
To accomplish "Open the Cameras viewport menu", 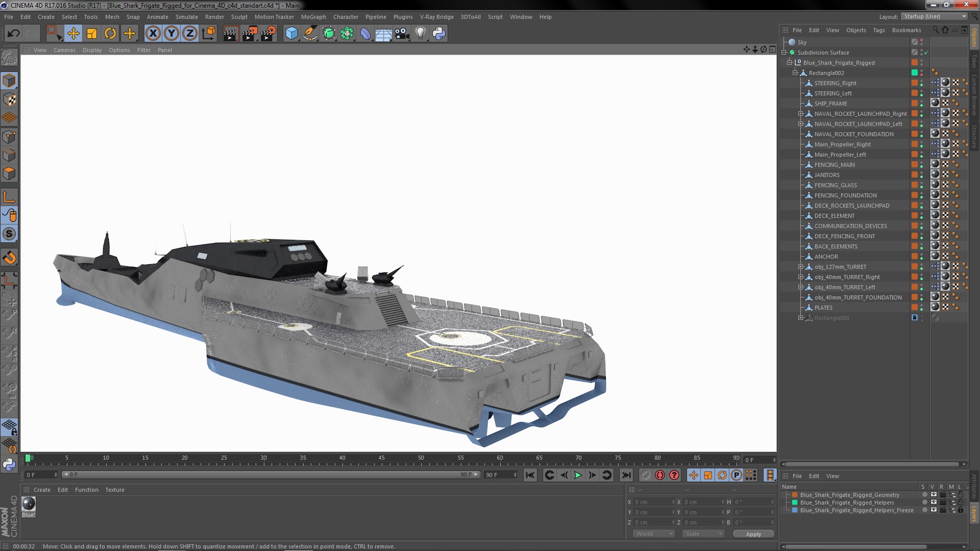I will pos(64,50).
